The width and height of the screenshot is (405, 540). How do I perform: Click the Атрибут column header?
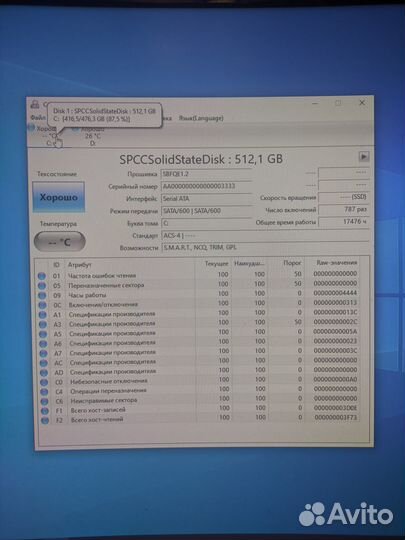tap(80, 265)
